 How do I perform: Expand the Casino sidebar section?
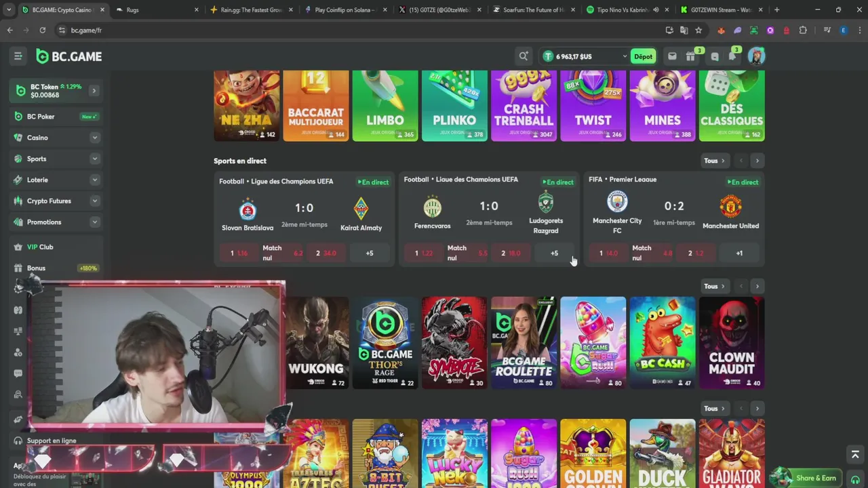pyautogui.click(x=94, y=138)
